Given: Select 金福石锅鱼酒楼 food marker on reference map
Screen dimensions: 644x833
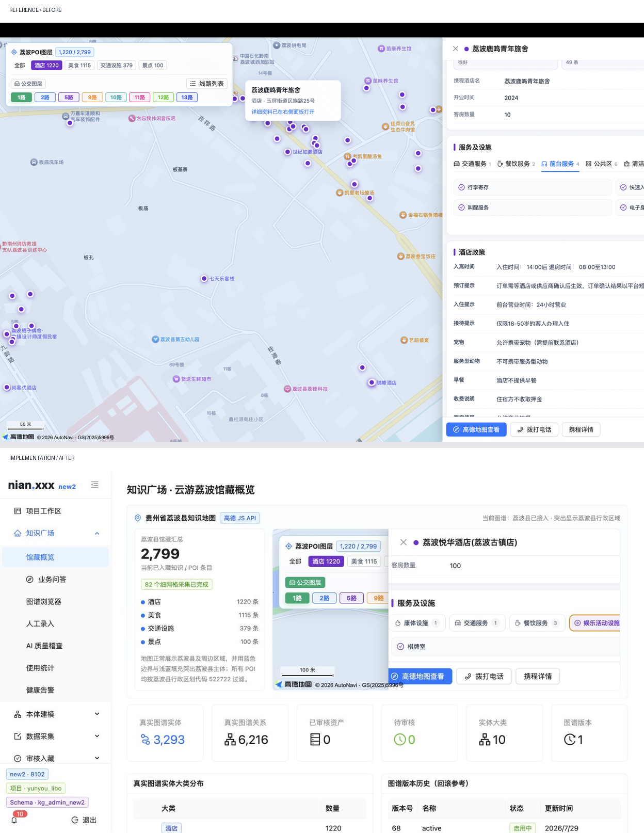Looking at the screenshot, I should pyautogui.click(x=403, y=215).
